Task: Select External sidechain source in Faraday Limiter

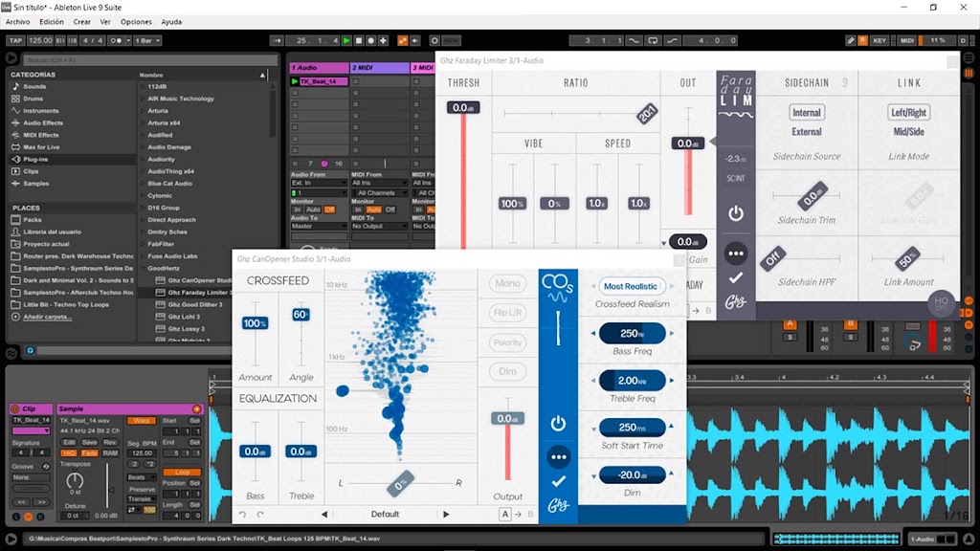Action: [x=806, y=132]
